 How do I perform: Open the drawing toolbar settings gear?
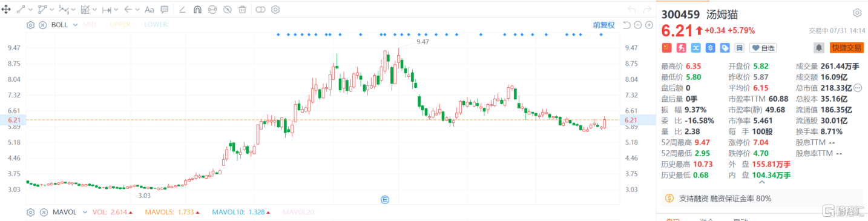click(275, 10)
